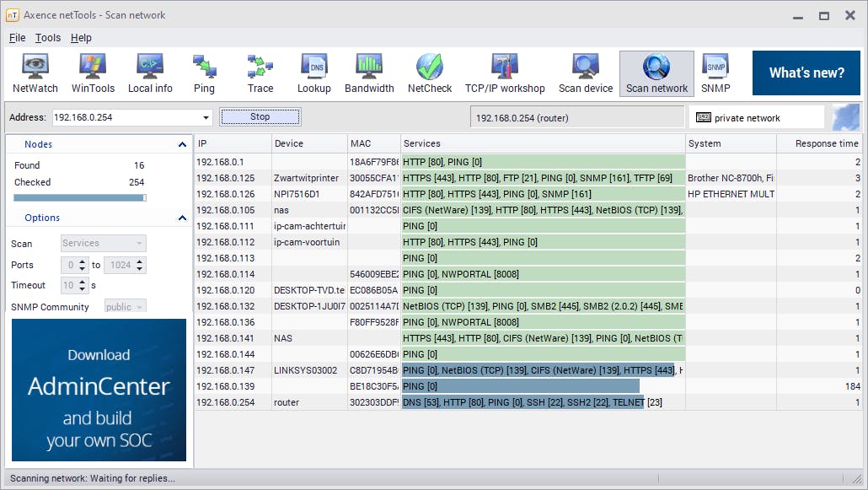Open the Scan type dropdown
Viewport: 868px width, 490px height.
pos(104,244)
